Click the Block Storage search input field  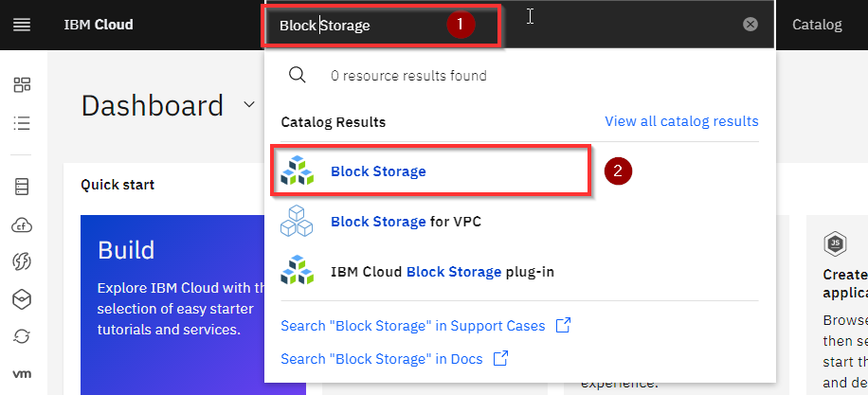[x=383, y=26]
